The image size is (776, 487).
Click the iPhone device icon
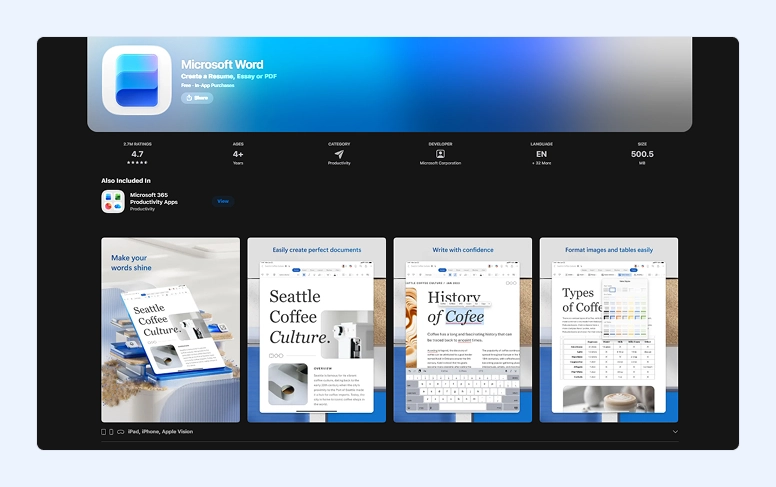pos(111,432)
